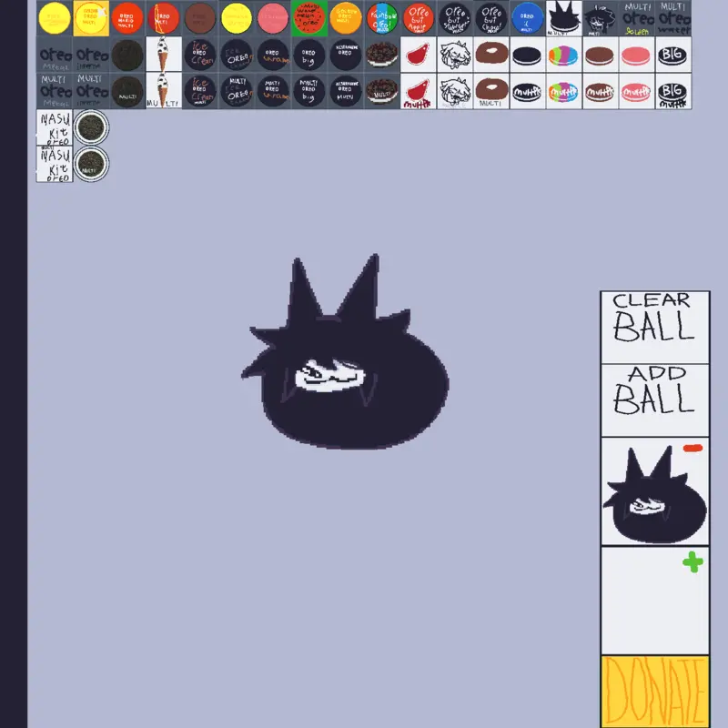Remove the ball using red minus

point(693,448)
